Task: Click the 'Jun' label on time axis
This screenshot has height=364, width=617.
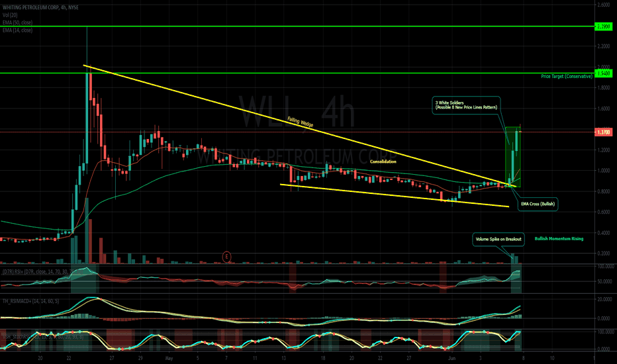Action: click(x=451, y=358)
